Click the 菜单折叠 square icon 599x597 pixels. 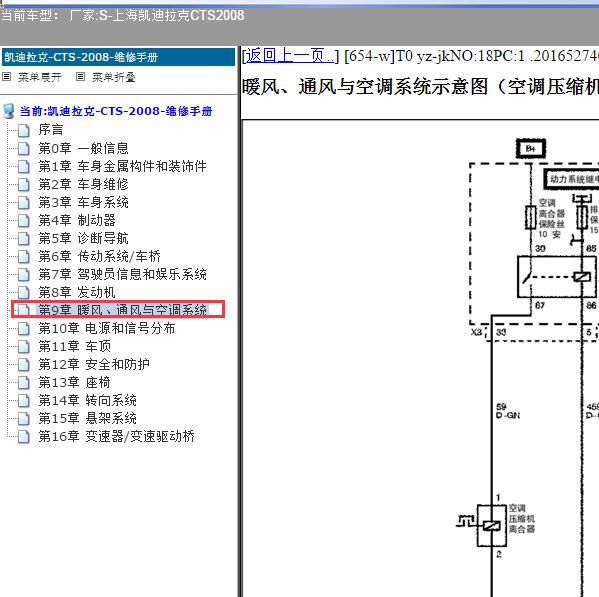coord(80,77)
